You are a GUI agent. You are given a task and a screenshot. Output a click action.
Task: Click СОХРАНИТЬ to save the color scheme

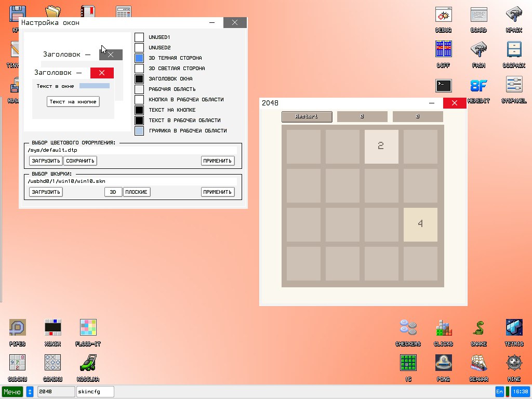point(80,161)
